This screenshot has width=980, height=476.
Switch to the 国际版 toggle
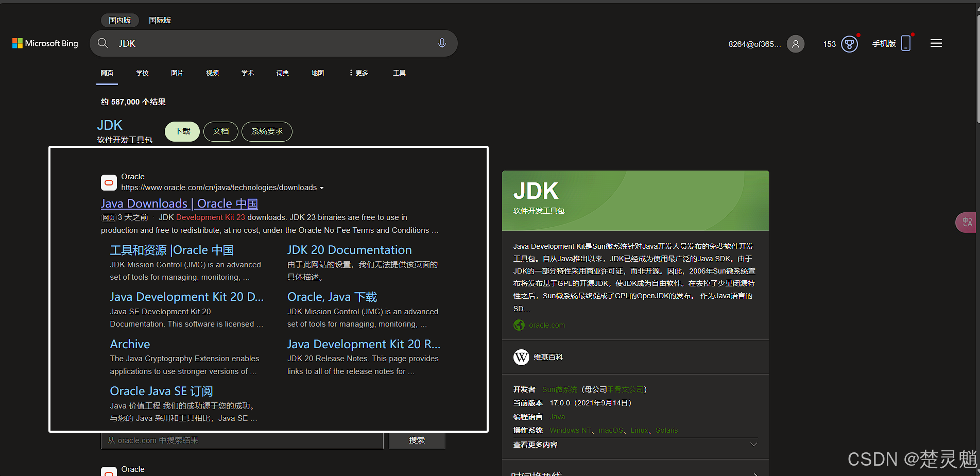[160, 20]
